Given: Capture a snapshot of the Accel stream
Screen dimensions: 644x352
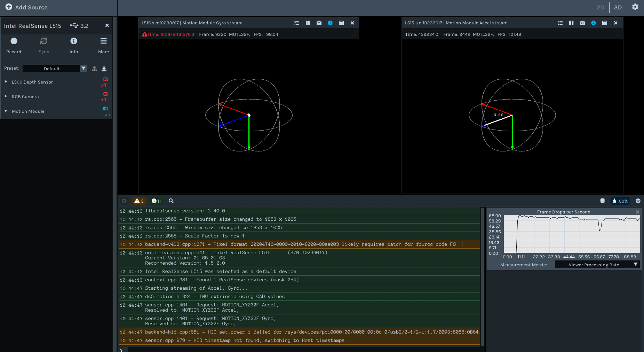Looking at the screenshot, I should click(582, 23).
